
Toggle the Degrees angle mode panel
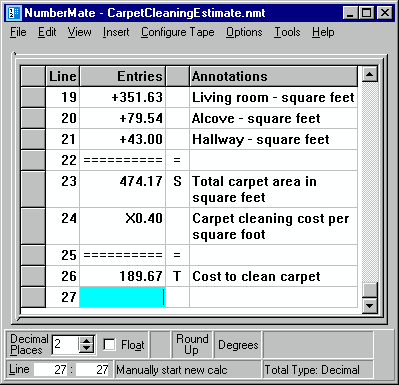coord(238,345)
